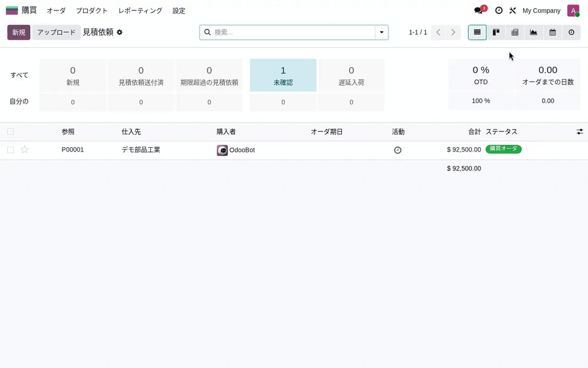This screenshot has height=368, width=588.
Task: Select the 未確認 dashboard card
Action: (283, 75)
